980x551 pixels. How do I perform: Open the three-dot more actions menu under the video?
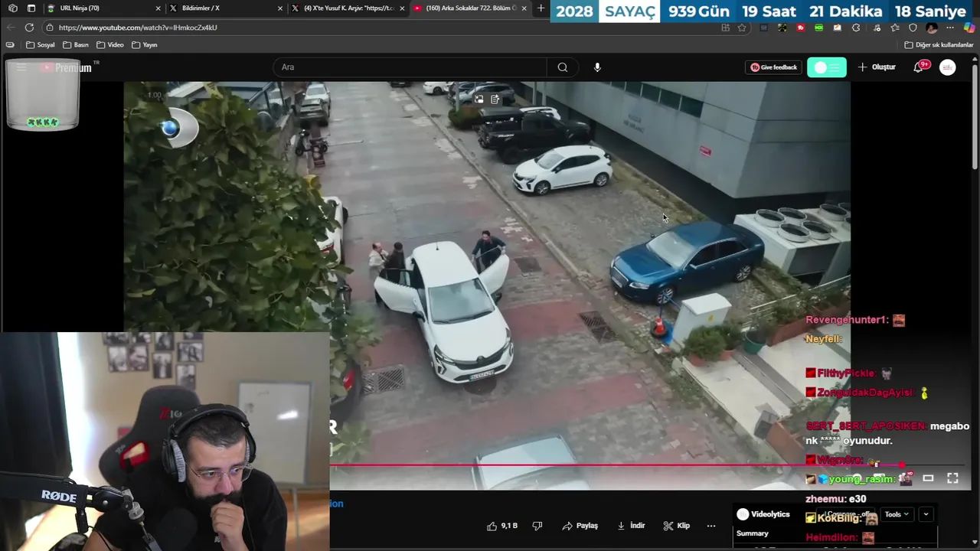(x=711, y=526)
